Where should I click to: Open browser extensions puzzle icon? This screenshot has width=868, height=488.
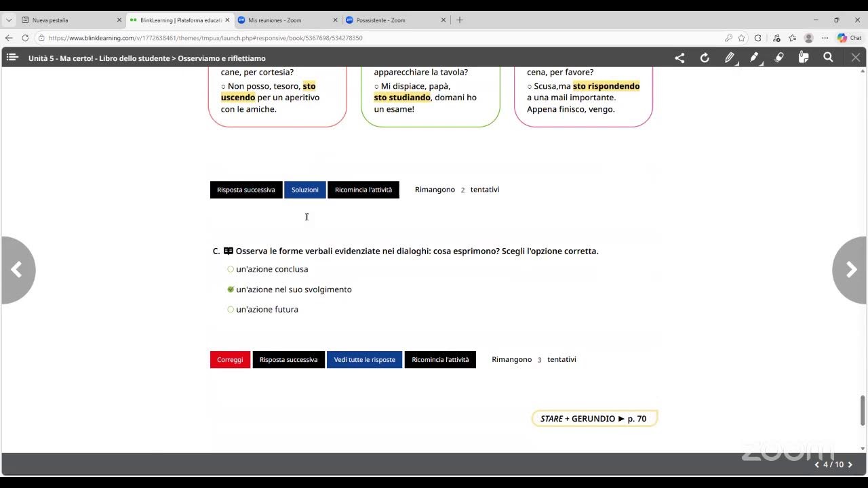click(x=758, y=38)
